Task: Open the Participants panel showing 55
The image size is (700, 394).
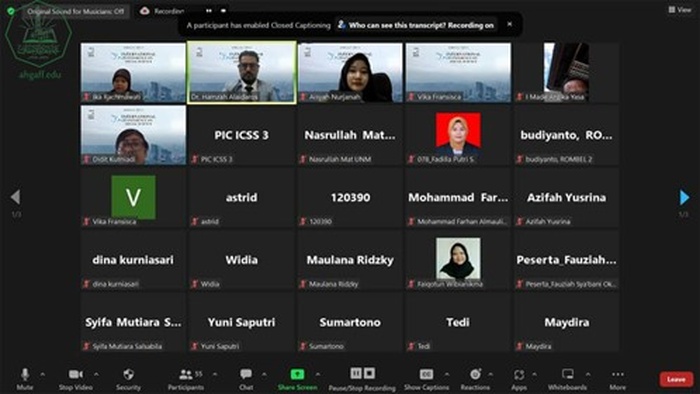Action: pyautogui.click(x=186, y=379)
